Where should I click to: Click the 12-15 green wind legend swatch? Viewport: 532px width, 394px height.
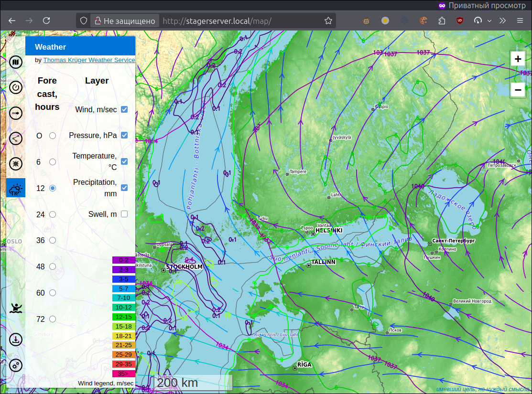click(124, 317)
